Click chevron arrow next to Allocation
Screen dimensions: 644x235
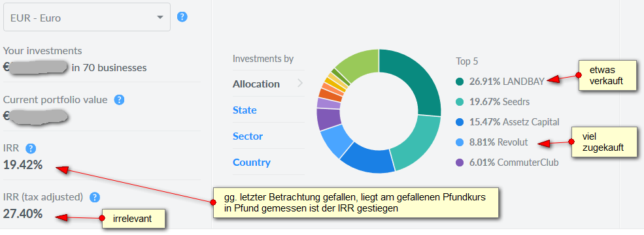(x=300, y=84)
